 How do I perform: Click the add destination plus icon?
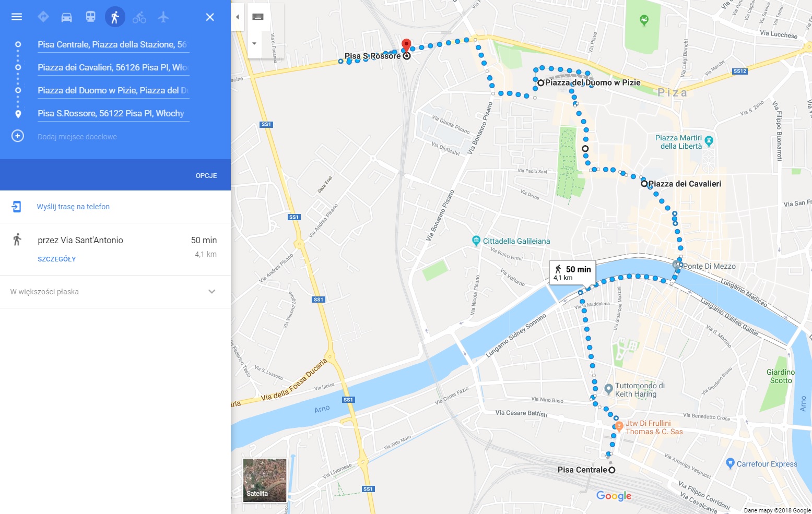click(18, 136)
